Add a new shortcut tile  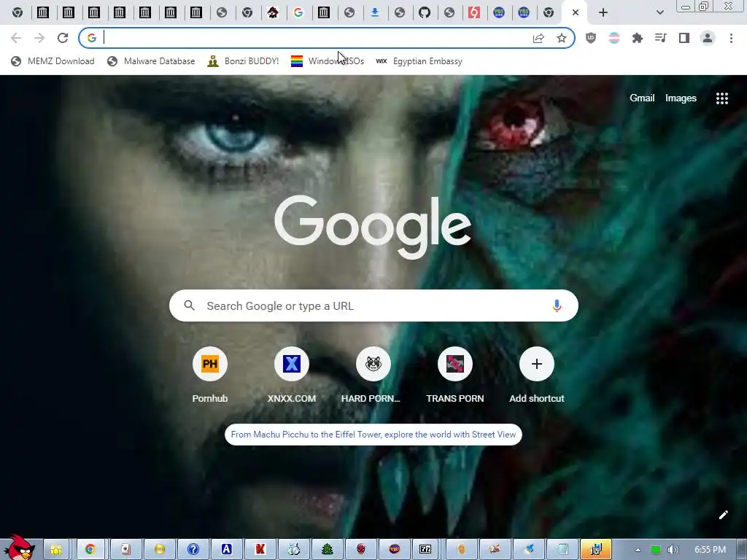point(536,374)
